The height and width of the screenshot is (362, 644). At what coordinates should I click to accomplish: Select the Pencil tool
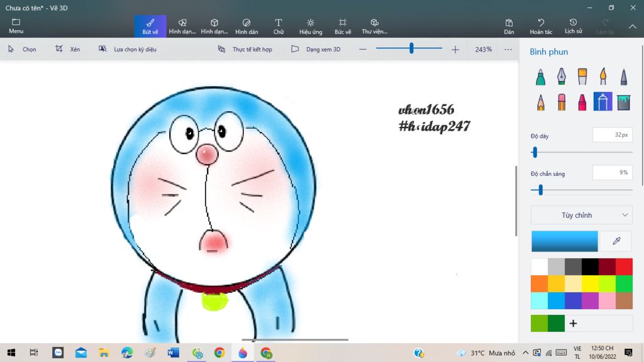[x=540, y=102]
